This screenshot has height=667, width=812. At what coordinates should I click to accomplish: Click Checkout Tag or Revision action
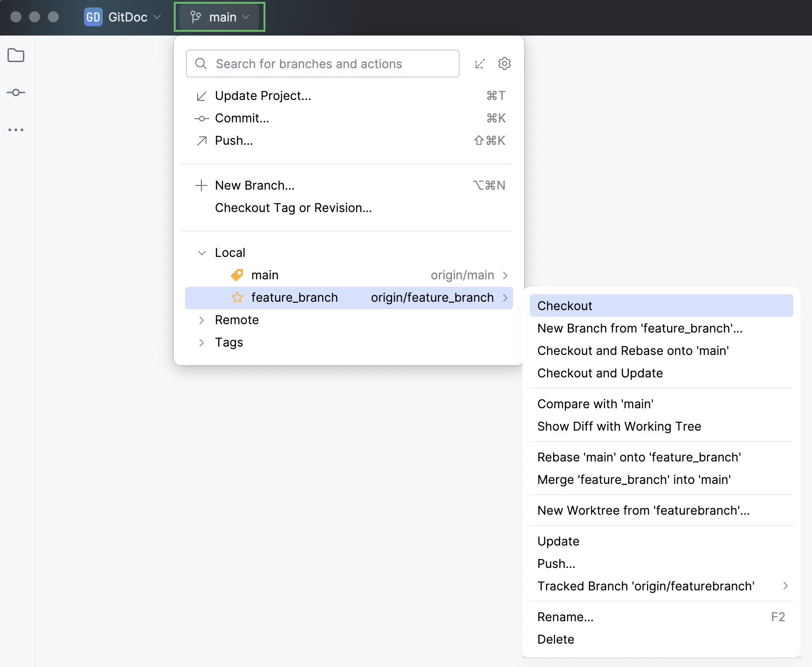(x=293, y=208)
